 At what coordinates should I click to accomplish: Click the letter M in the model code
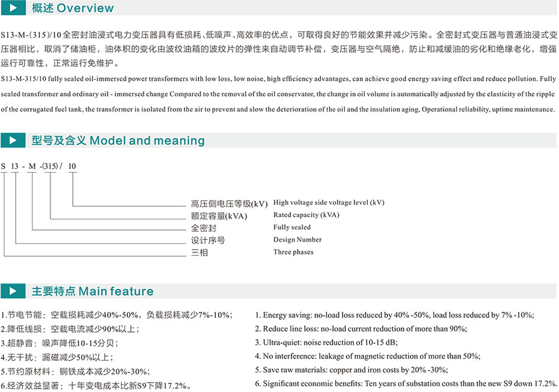32,167
